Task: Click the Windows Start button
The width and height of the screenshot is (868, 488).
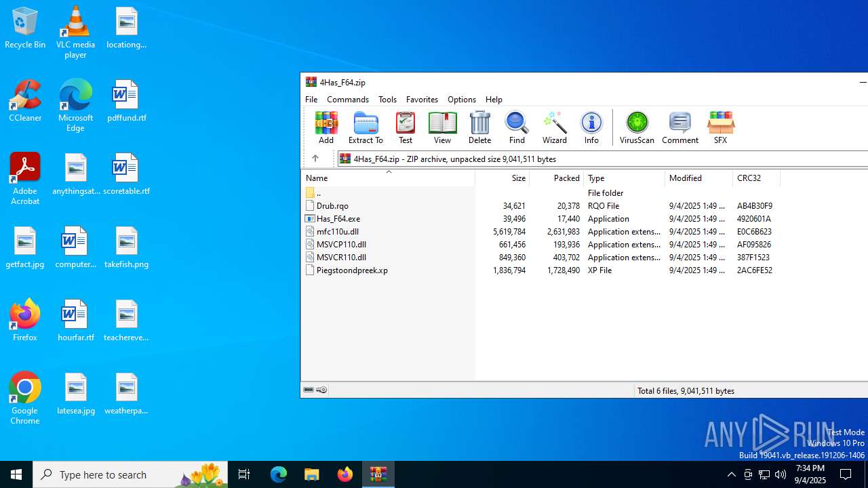Action: (x=16, y=474)
